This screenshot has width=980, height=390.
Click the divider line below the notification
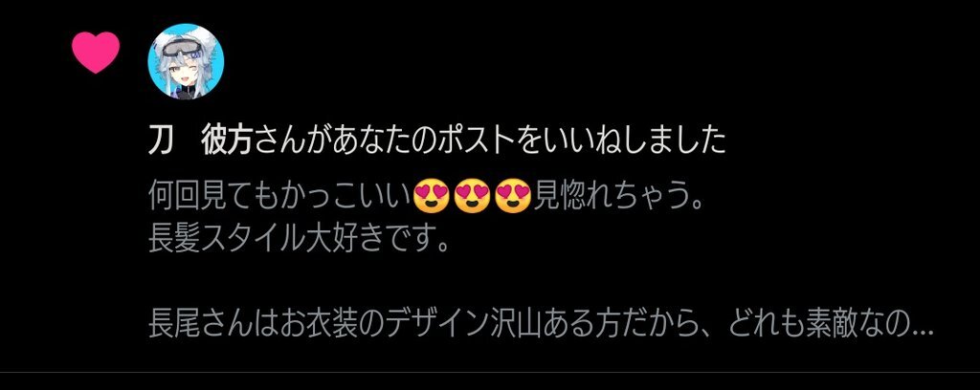490,373
